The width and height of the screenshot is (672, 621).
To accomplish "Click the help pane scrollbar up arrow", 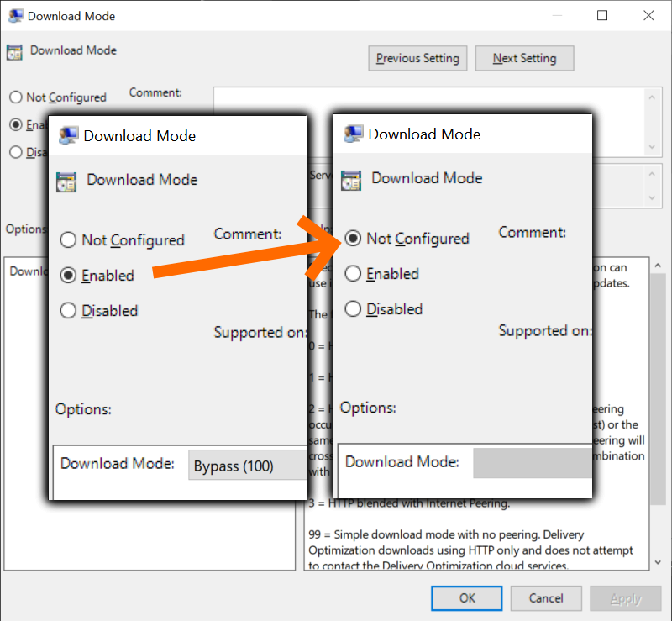I will coord(658,266).
